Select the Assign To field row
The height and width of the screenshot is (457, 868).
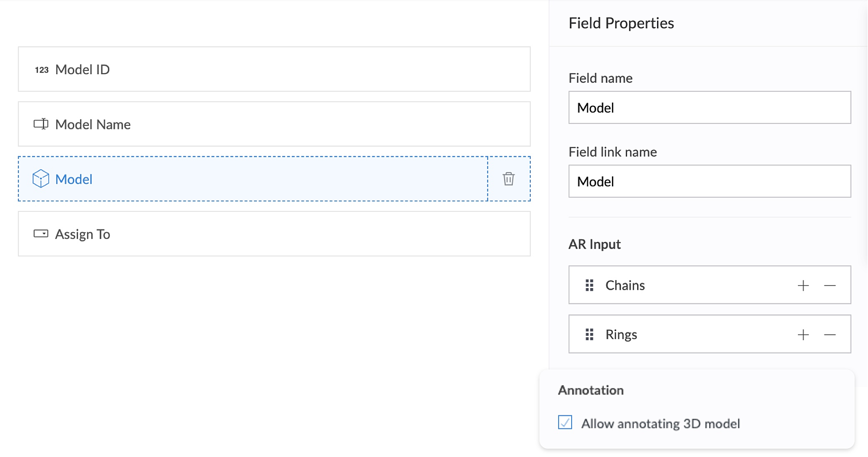(x=274, y=234)
